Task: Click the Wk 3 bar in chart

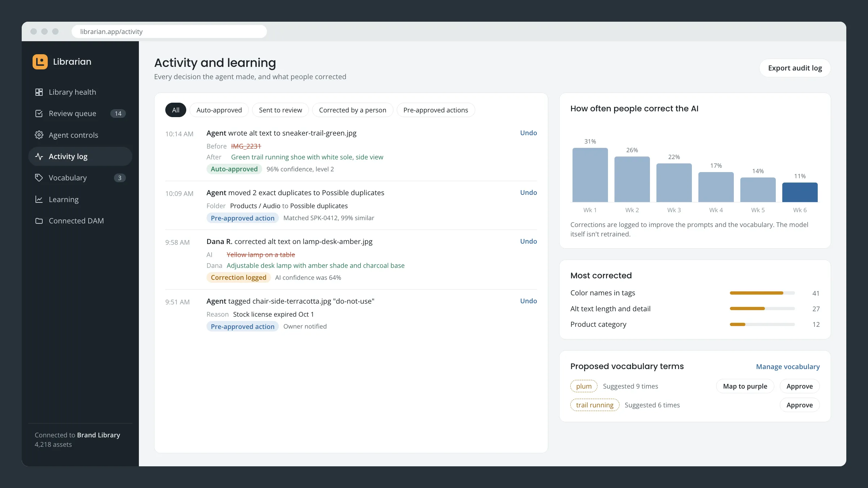Action: [x=674, y=183]
